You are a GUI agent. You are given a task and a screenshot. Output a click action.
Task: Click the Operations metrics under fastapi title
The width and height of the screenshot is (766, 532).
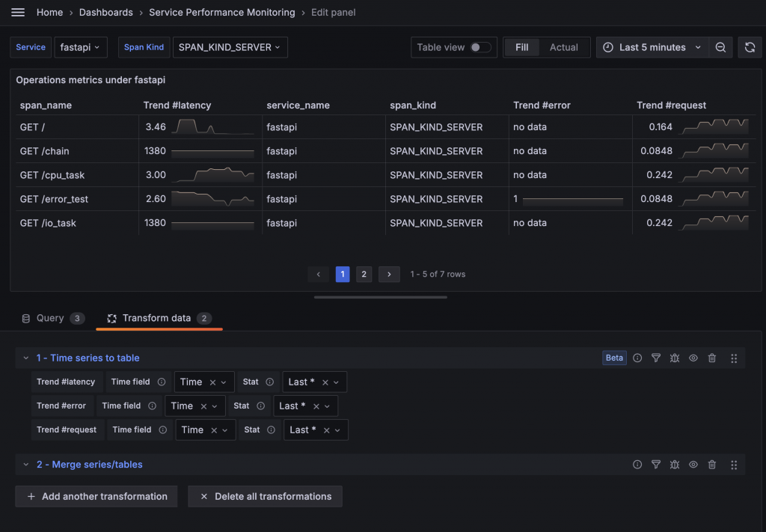coord(91,80)
